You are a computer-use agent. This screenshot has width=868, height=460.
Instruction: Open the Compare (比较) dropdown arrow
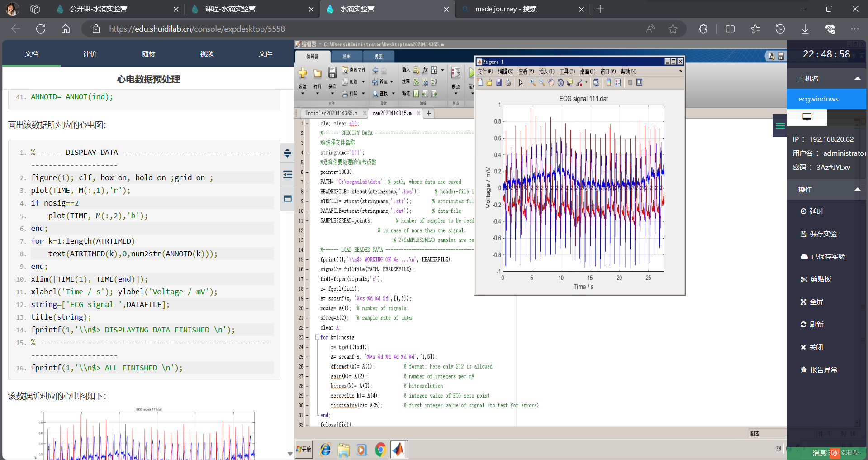[363, 82]
